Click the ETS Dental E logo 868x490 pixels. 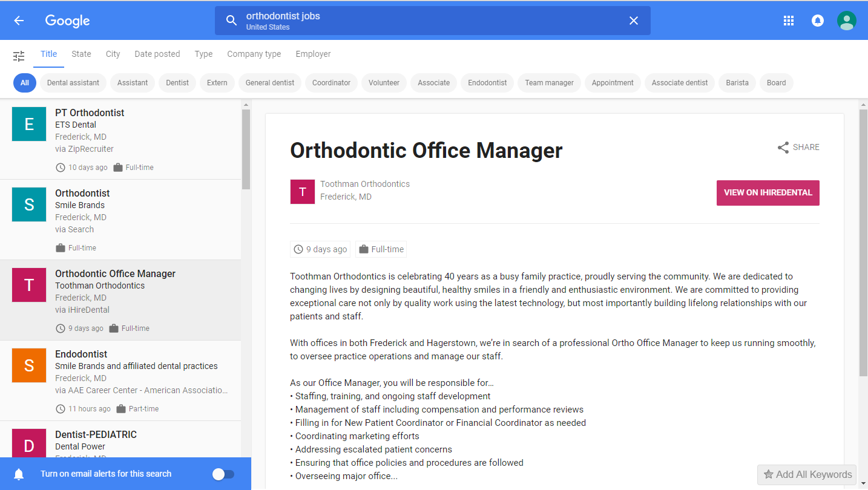pos(29,124)
